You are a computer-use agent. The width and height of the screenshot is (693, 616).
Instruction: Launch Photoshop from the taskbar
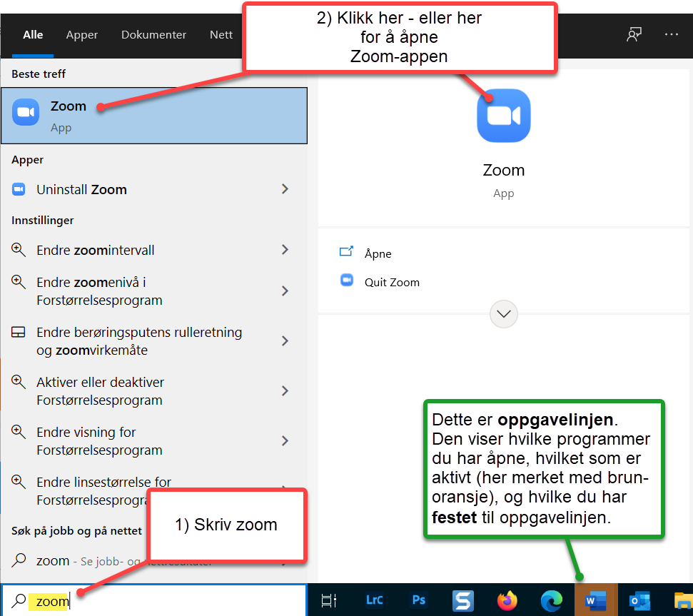[419, 600]
